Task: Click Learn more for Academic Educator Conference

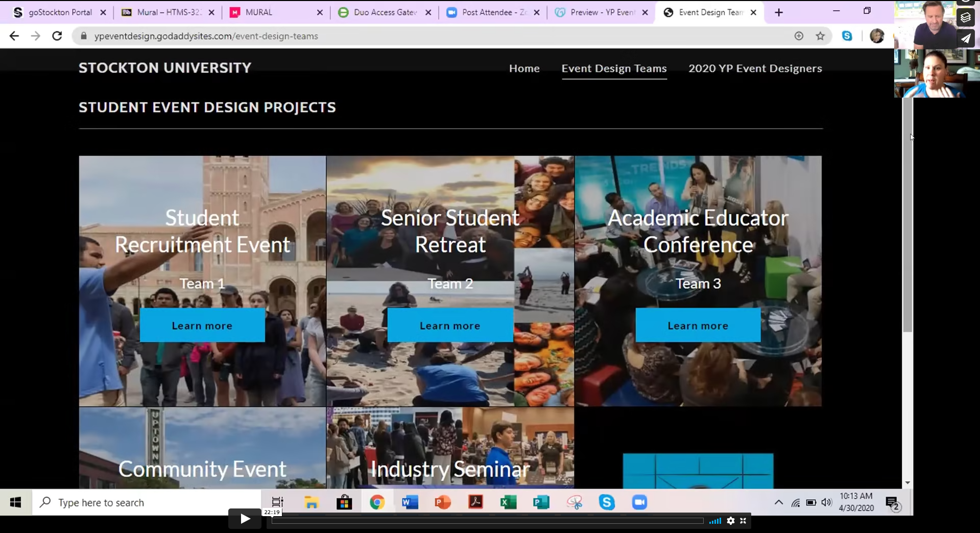Action: [x=698, y=326]
